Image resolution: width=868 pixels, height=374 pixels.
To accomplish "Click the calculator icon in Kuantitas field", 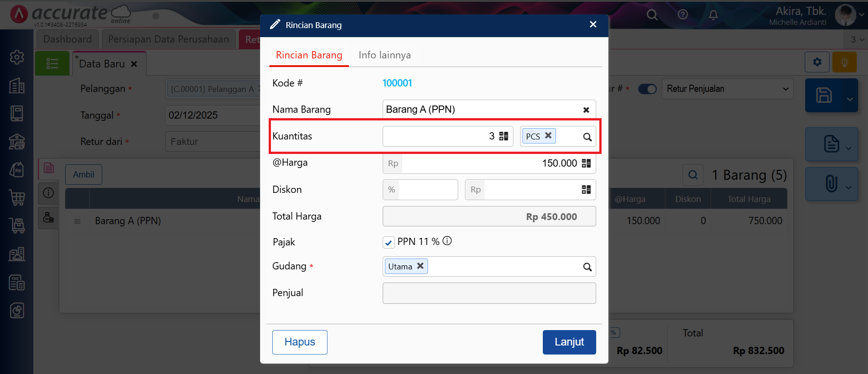I will coord(503,136).
